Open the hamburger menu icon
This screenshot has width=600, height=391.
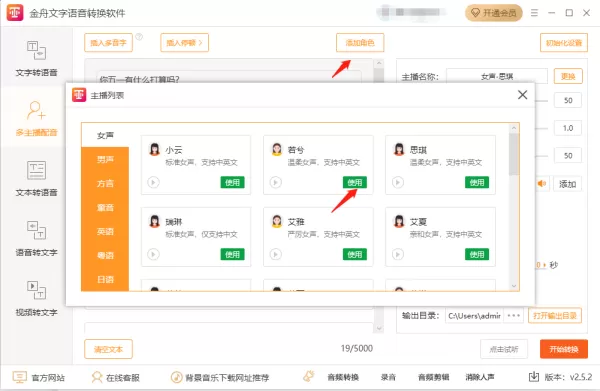point(534,13)
